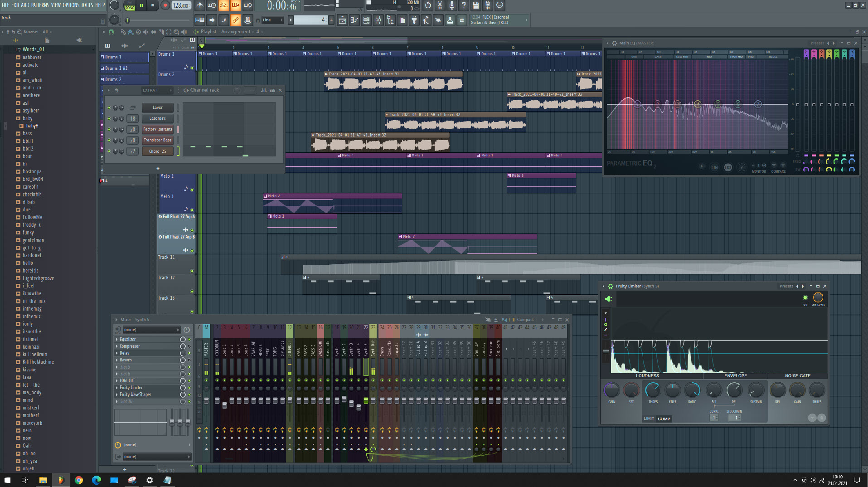Select the playlist paint brush tool
The image size is (868, 487).
click(131, 32)
